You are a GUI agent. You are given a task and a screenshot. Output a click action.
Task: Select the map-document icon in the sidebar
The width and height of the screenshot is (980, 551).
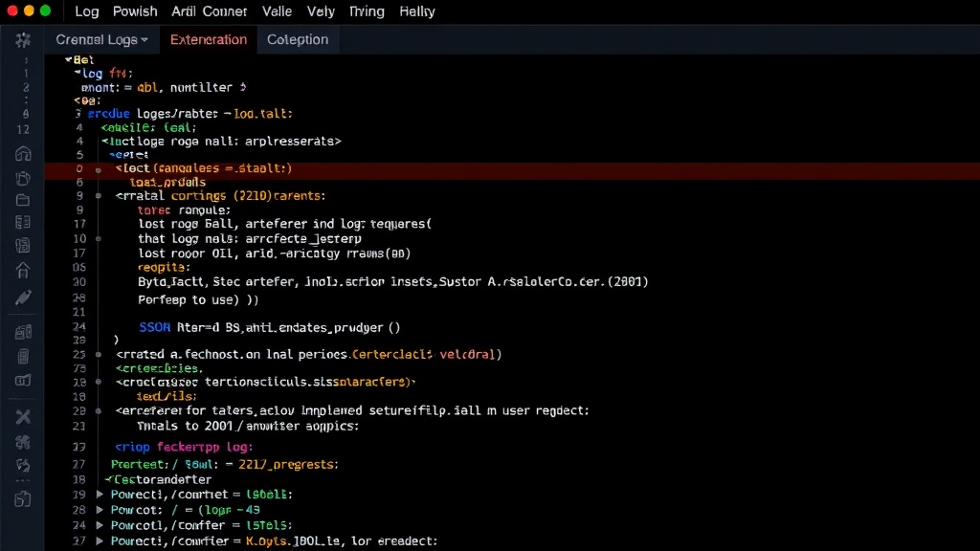point(23,245)
